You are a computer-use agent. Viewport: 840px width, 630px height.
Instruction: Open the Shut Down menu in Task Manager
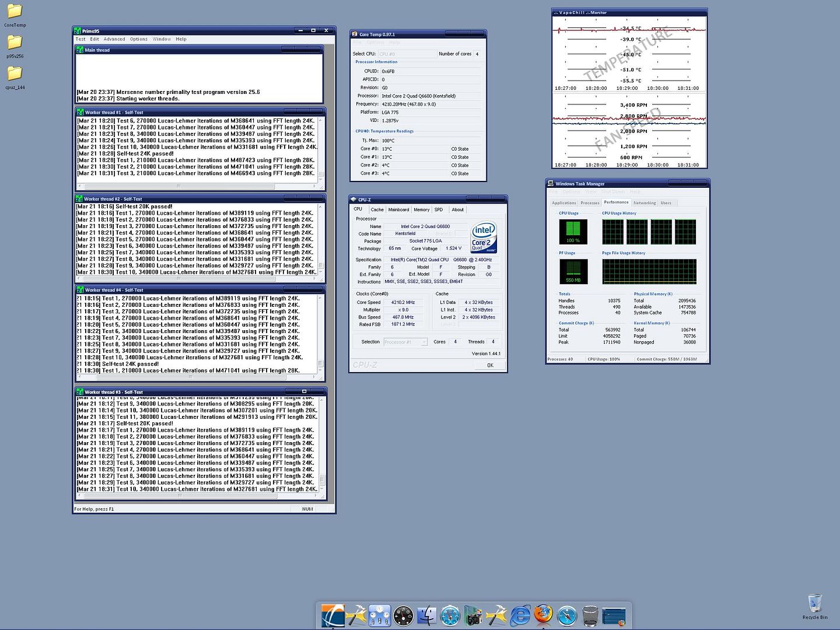pos(612,191)
